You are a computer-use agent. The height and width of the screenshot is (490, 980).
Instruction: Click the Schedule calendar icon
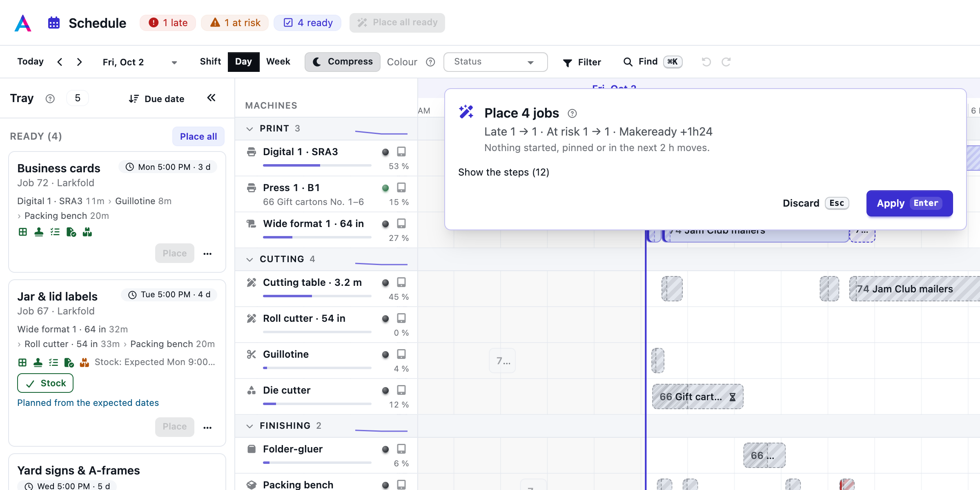54,23
